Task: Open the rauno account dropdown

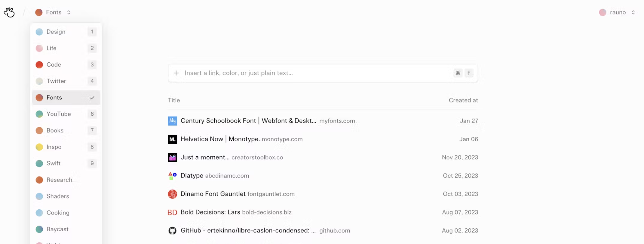Action: click(617, 12)
